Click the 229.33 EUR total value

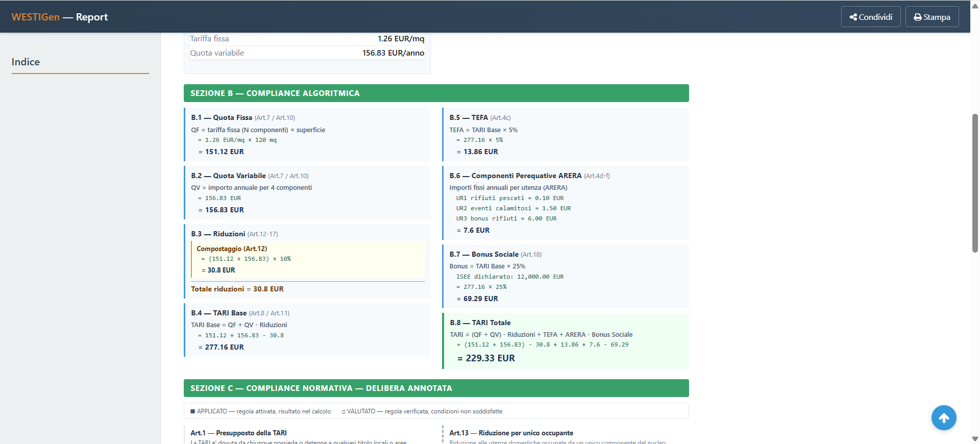490,358
